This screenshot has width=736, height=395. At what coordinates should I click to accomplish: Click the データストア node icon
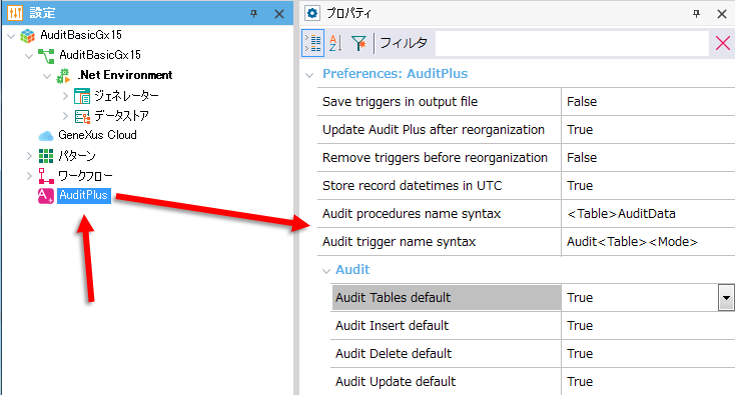pos(82,116)
